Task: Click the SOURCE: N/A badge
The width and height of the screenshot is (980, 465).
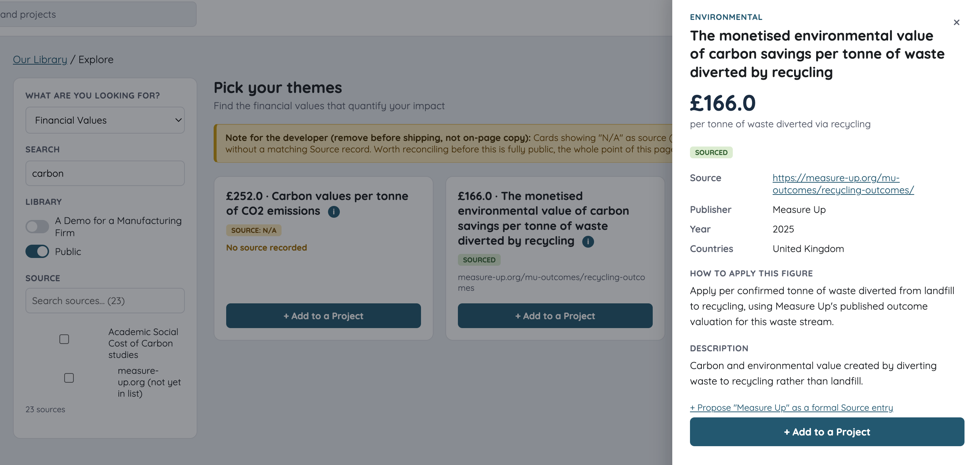Action: pos(254,231)
